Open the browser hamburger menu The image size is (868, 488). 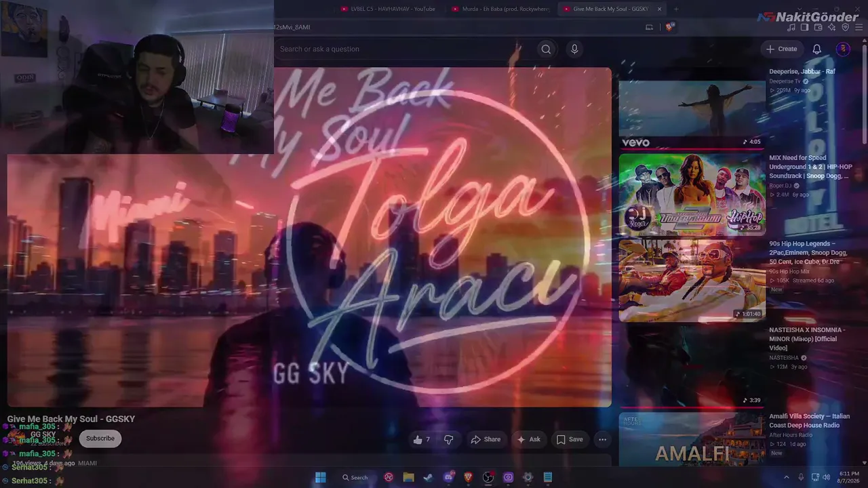point(859,27)
